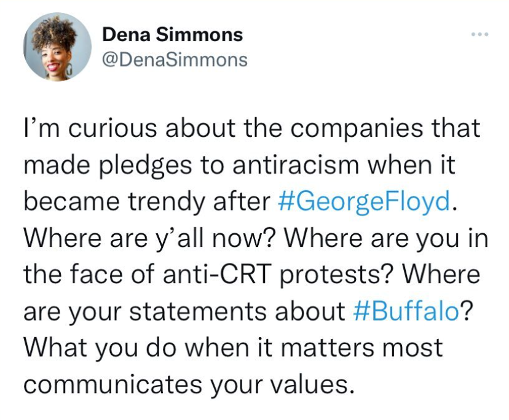The image size is (509, 420).
Task: Click the word 'communicates' in the tweet
Action: [112, 384]
